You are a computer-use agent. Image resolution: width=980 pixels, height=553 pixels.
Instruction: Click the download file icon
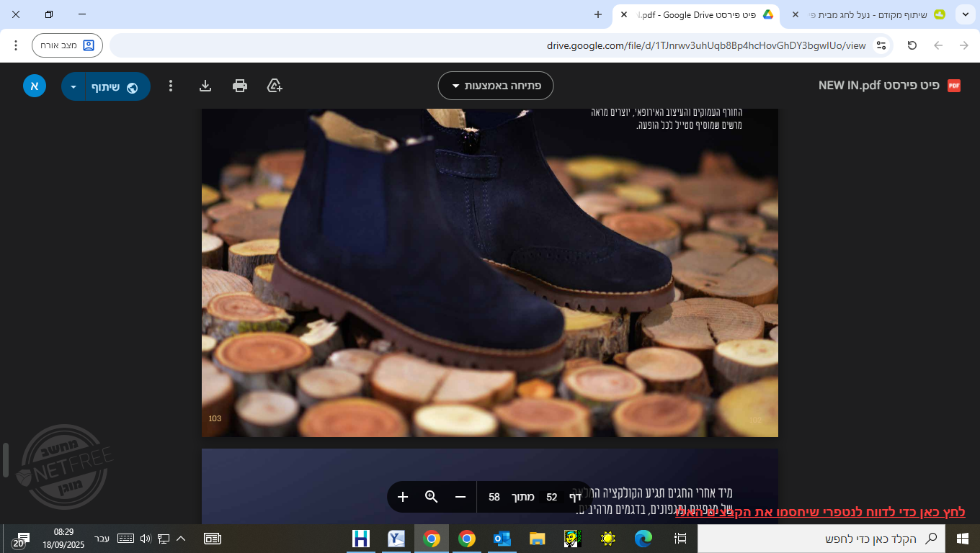[x=205, y=86]
